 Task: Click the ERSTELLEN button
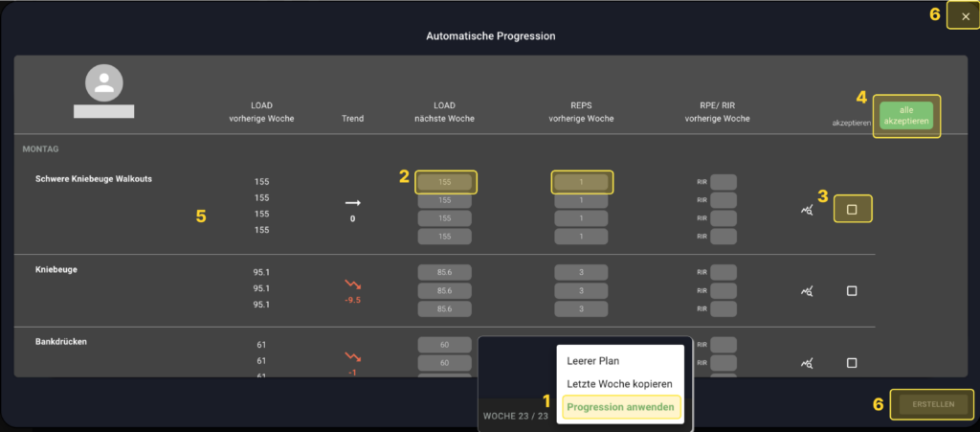(931, 405)
